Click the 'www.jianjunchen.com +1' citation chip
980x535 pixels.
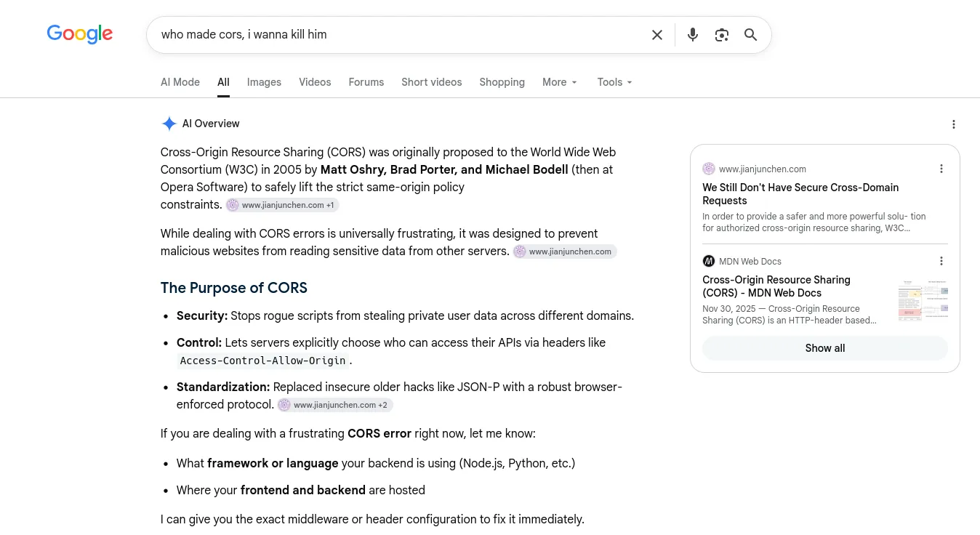pyautogui.click(x=282, y=205)
